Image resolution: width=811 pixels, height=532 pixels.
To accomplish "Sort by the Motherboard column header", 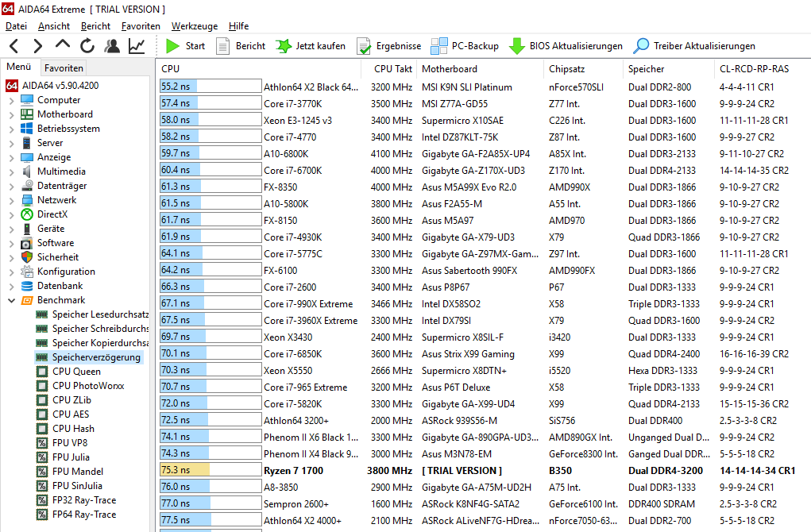I will coord(480,69).
